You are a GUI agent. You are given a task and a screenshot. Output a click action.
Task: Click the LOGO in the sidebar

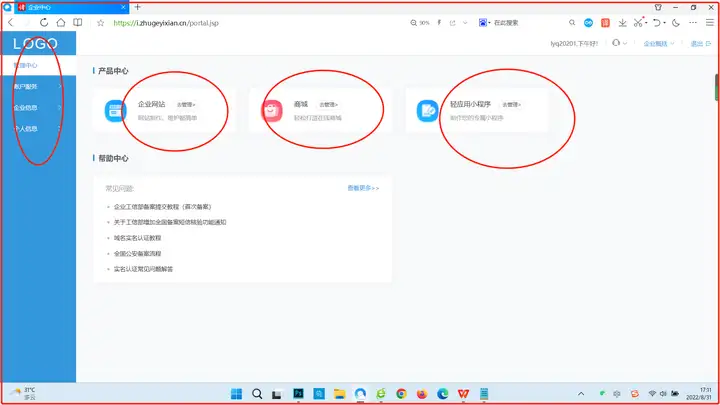[35, 44]
